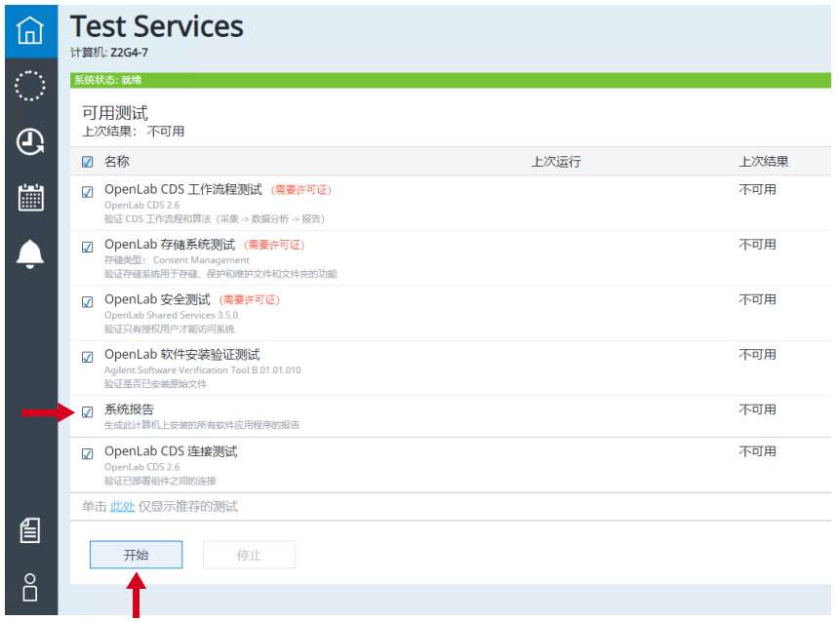Select the OpenLab CDS 连接测试 row title
Screen dimensions: 840x621
(x=171, y=451)
